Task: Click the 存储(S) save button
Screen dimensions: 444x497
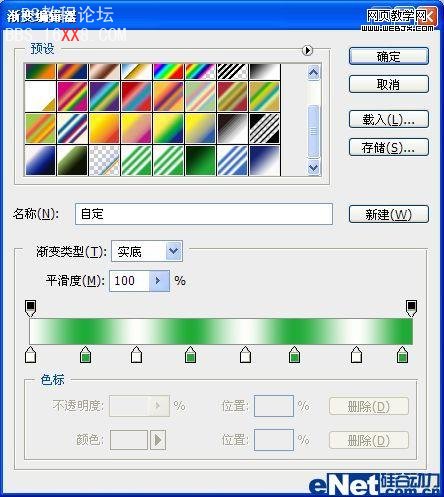Action: pyautogui.click(x=389, y=147)
